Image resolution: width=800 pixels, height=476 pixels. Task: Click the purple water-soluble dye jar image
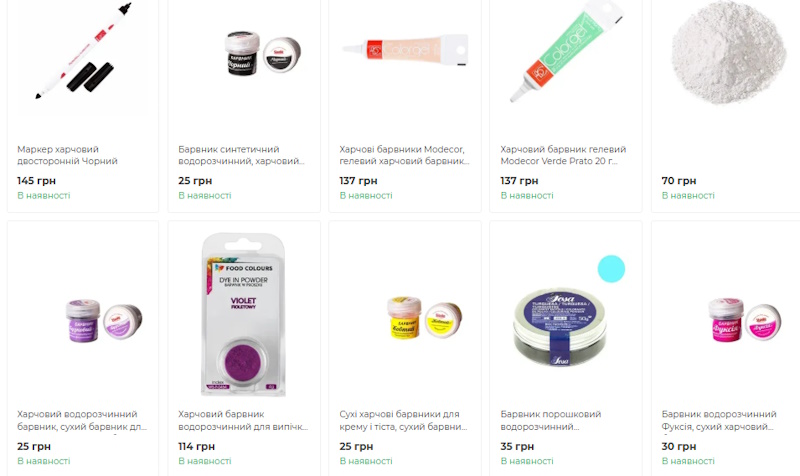(104, 320)
